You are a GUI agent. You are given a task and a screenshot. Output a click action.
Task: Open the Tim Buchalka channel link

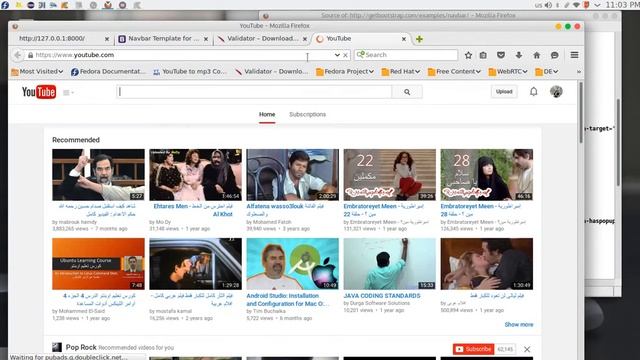(269, 311)
